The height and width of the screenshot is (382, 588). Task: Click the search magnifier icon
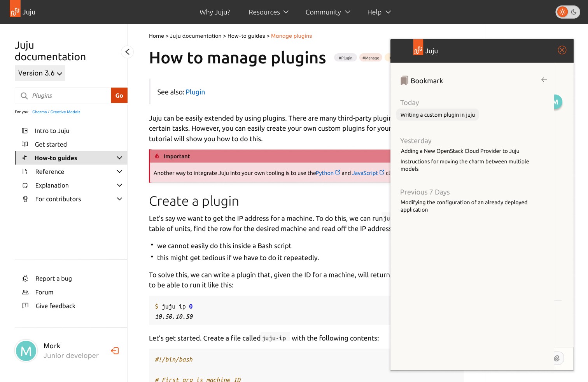click(x=24, y=96)
